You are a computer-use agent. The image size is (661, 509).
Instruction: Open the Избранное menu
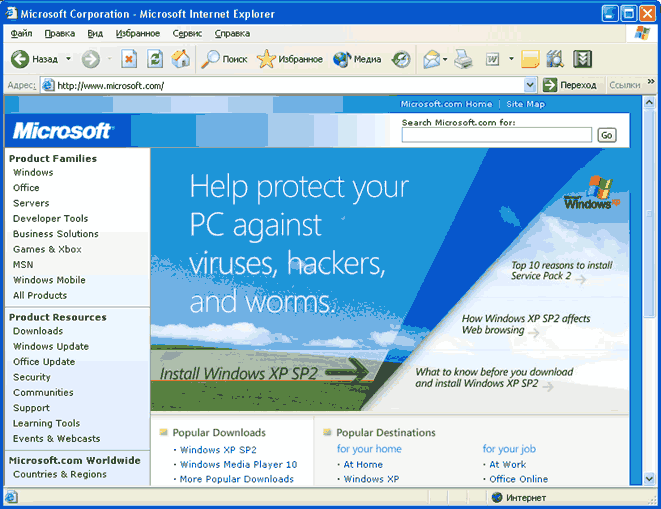tap(137, 33)
